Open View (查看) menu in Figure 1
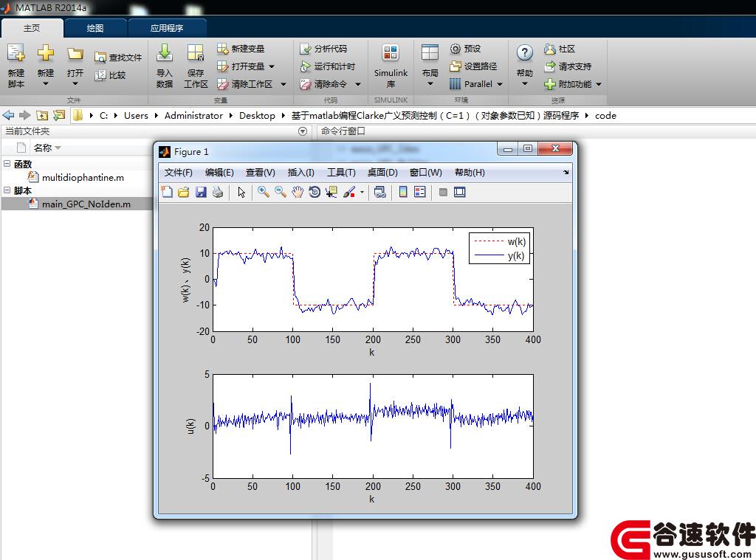 pos(260,173)
